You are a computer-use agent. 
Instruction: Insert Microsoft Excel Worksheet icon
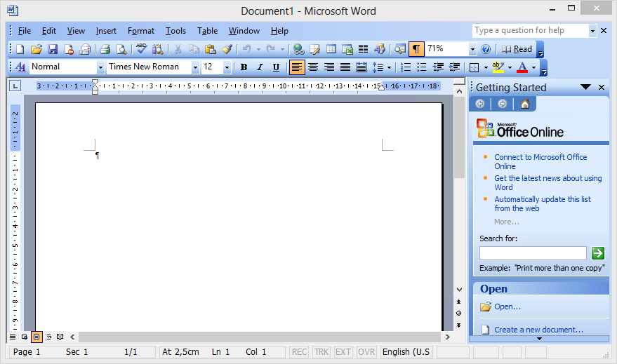(347, 49)
